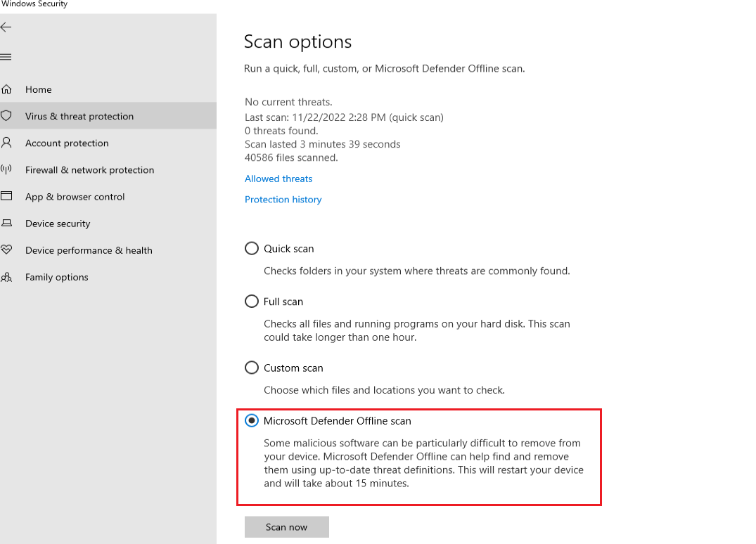The image size is (756, 544).
Task: Click the Scan options heading
Action: [x=298, y=42]
